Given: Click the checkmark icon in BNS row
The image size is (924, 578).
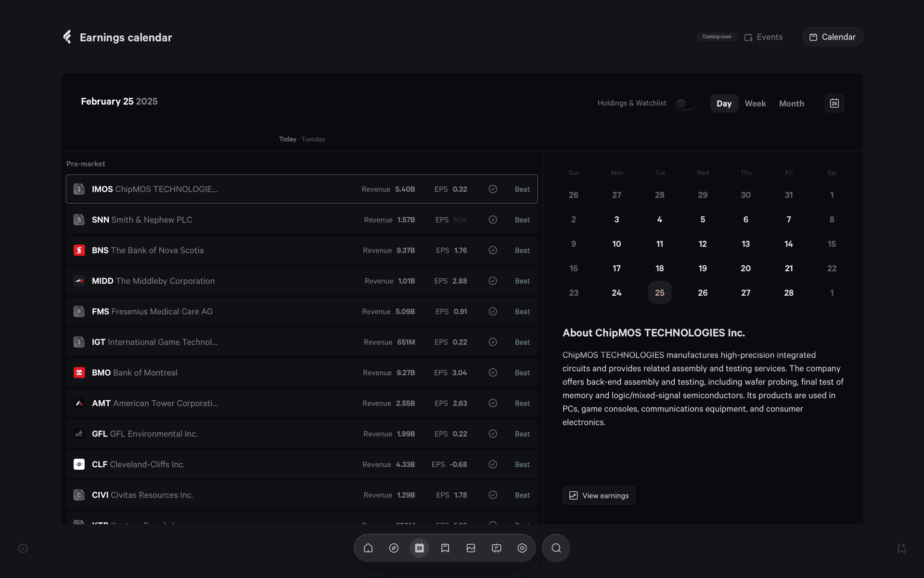Looking at the screenshot, I should point(493,250).
